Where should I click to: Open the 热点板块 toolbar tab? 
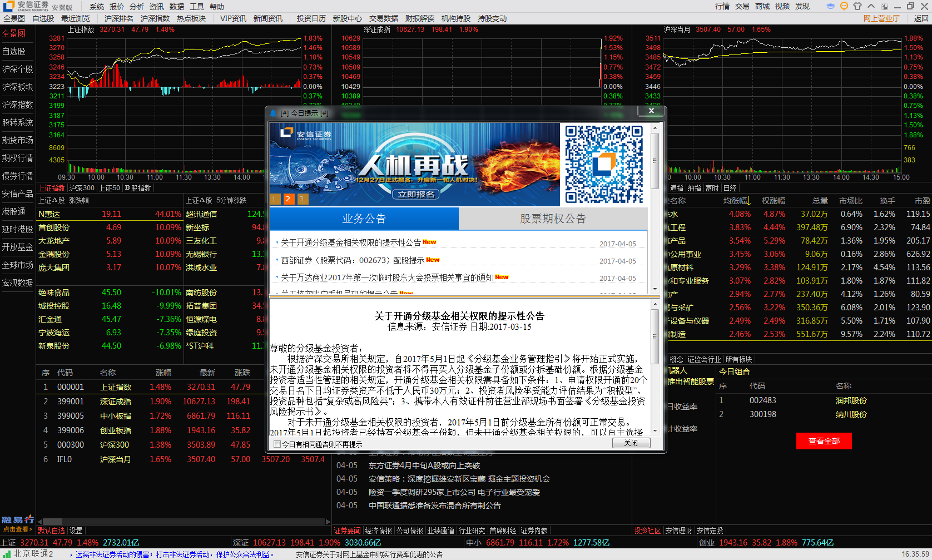191,18
